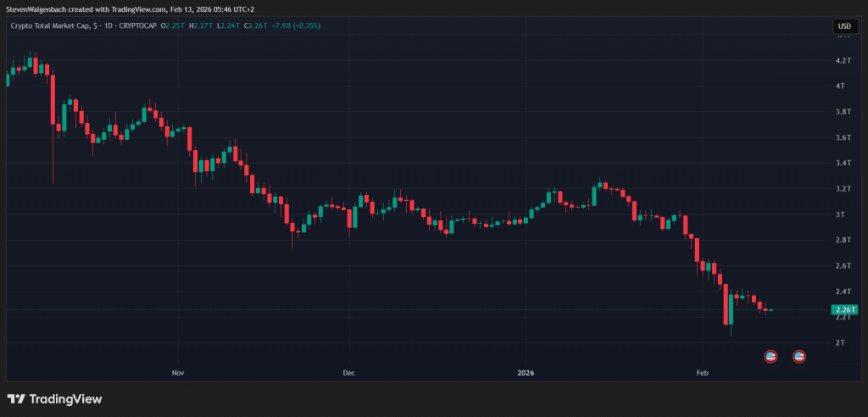Click the current price tag 2.26T
The width and height of the screenshot is (868, 417).
tap(845, 309)
